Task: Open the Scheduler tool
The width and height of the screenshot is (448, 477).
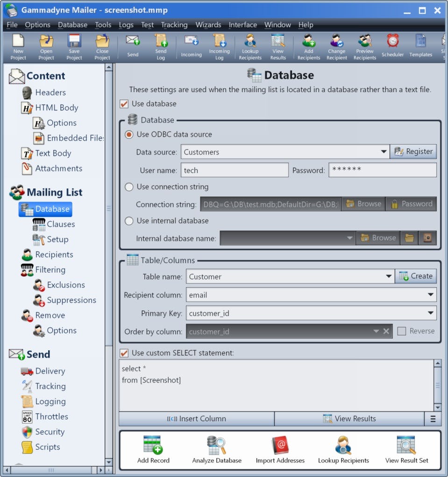Action: [392, 45]
